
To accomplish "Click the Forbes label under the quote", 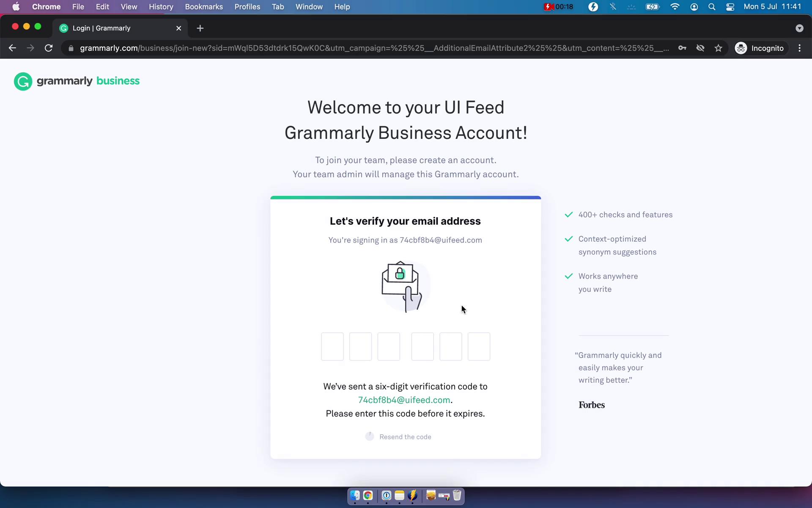I will (592, 405).
